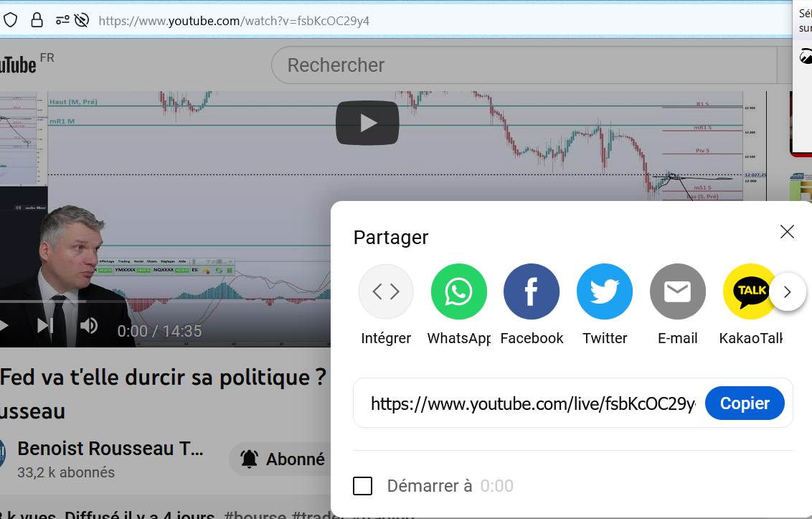Screen dimensions: 812x519
Task: Share via the WhatsApp icon
Action: (459, 291)
